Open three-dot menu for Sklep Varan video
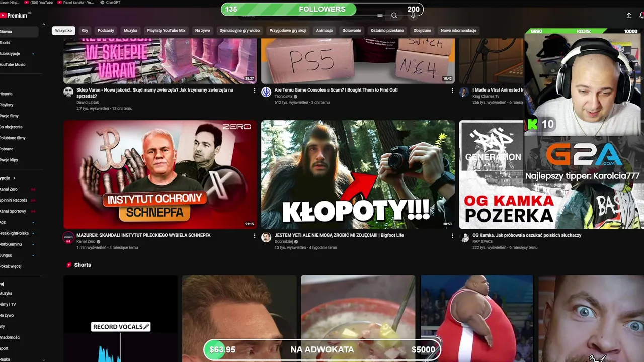Image resolution: width=644 pixels, height=362 pixels. pos(254,90)
